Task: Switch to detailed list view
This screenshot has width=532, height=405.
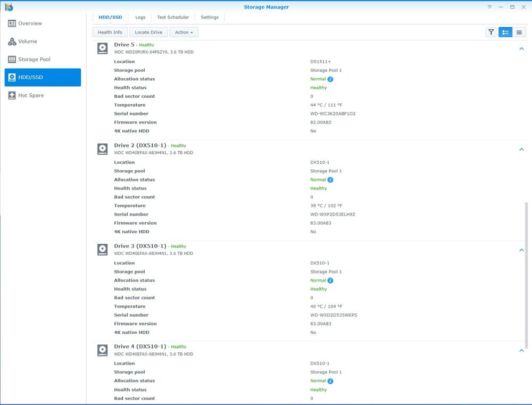Action: pos(505,32)
